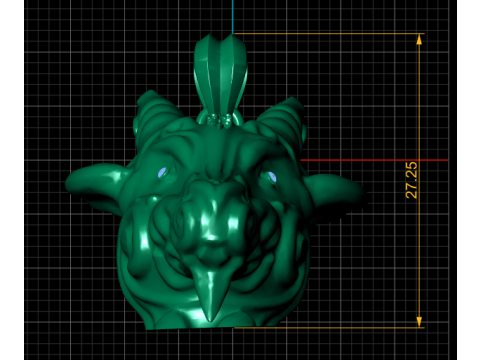Screen dimensions: 480x360
Task: Click the left blue gemstone eye
Action: tap(162, 173)
